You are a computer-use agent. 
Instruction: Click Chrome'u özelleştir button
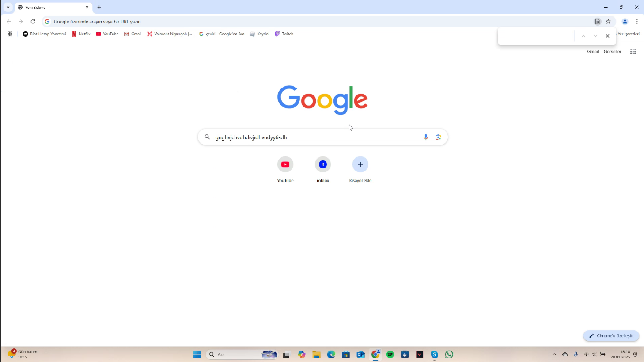pos(611,336)
